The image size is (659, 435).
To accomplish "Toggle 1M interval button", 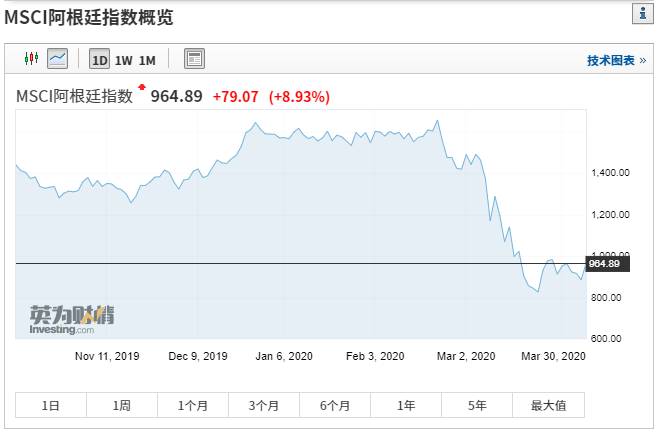I will coord(147,60).
